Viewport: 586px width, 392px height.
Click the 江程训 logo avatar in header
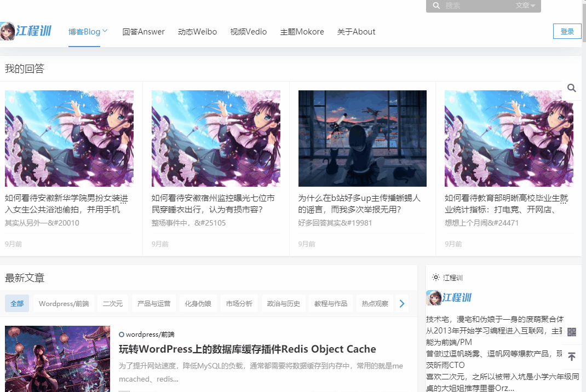point(8,31)
